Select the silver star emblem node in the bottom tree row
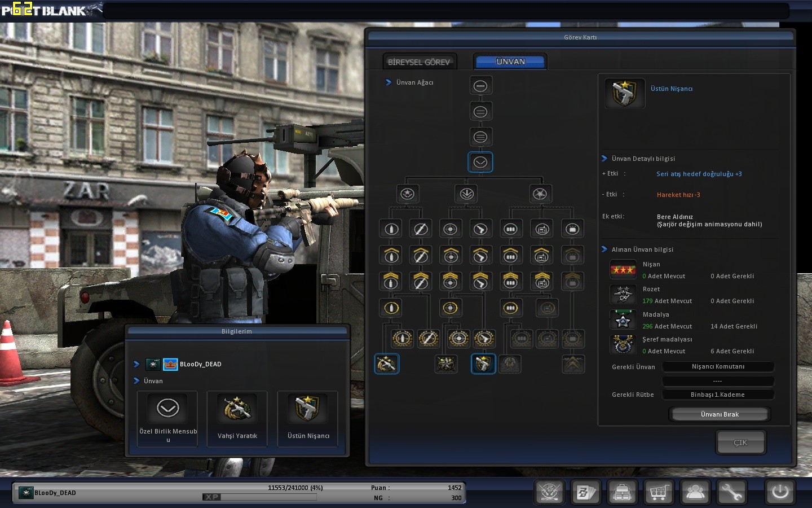The width and height of the screenshot is (812, 508). tap(446, 364)
